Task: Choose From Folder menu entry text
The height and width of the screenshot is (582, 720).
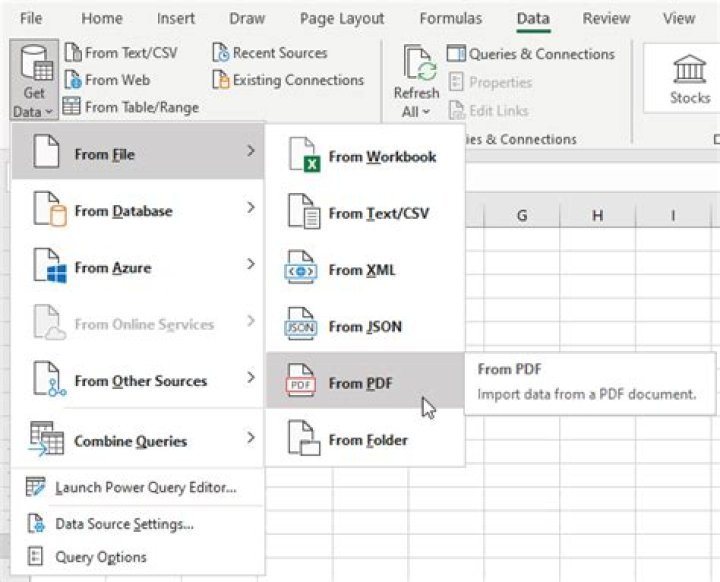Action: click(x=368, y=440)
